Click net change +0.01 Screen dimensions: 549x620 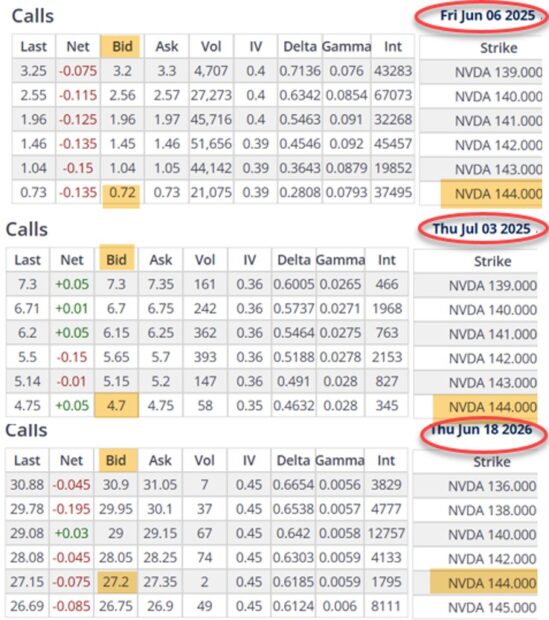click(x=72, y=308)
